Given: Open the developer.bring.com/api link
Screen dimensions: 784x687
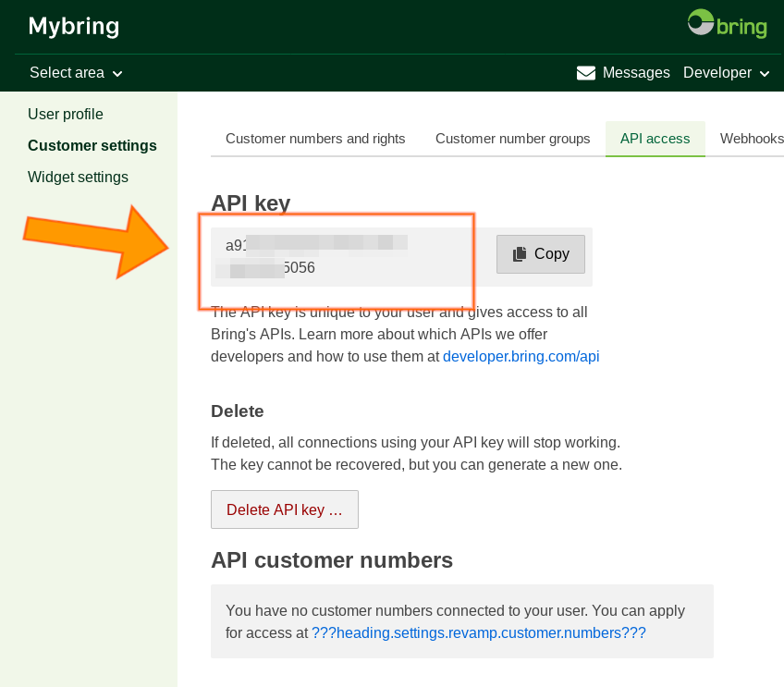Looking at the screenshot, I should (x=521, y=356).
